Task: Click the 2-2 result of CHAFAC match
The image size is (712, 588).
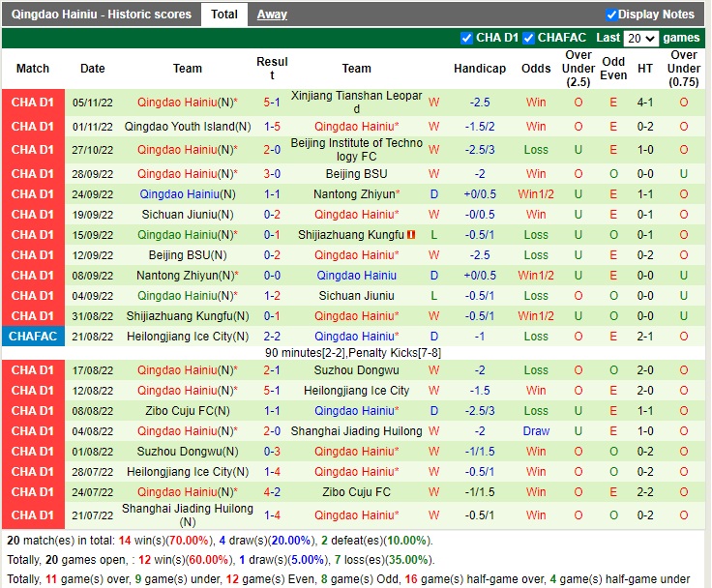Action: click(272, 337)
